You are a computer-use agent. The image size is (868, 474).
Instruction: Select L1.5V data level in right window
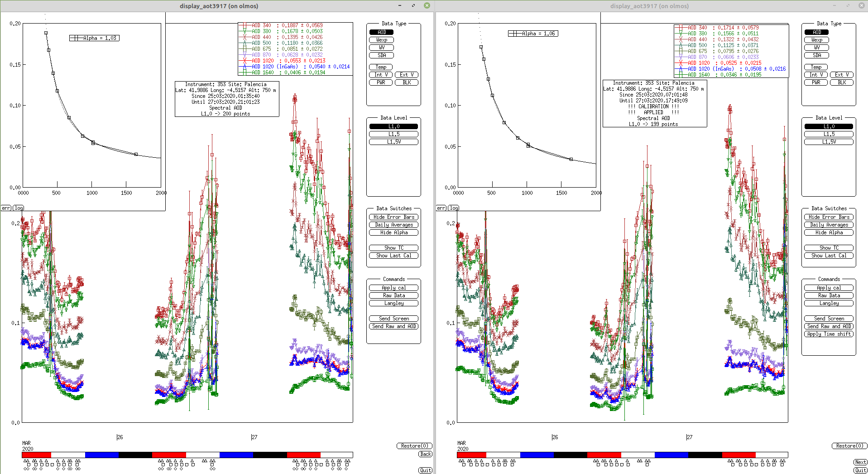(829, 142)
